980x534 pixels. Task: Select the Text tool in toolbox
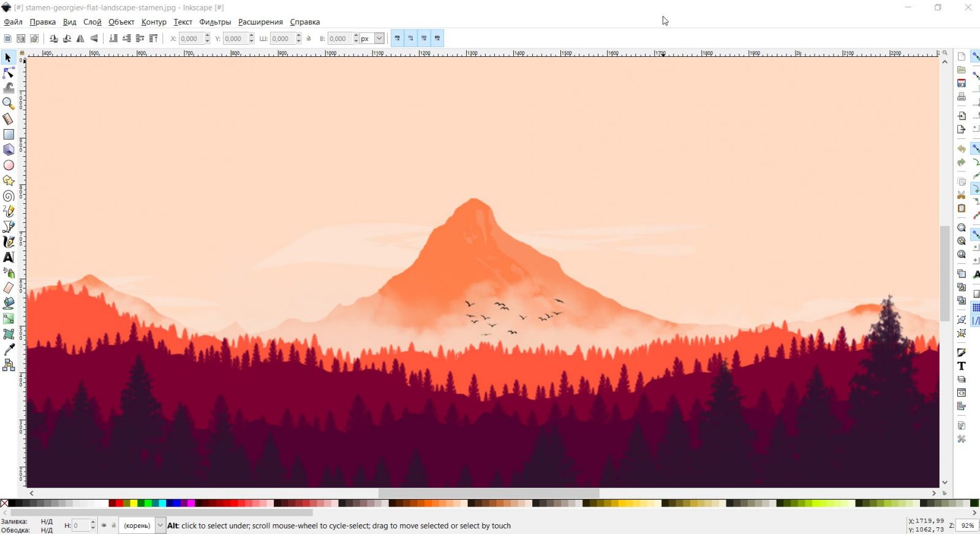(x=9, y=257)
